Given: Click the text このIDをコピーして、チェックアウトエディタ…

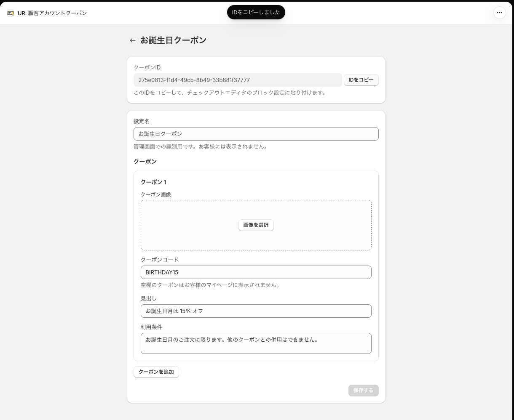Looking at the screenshot, I should click(x=230, y=93).
